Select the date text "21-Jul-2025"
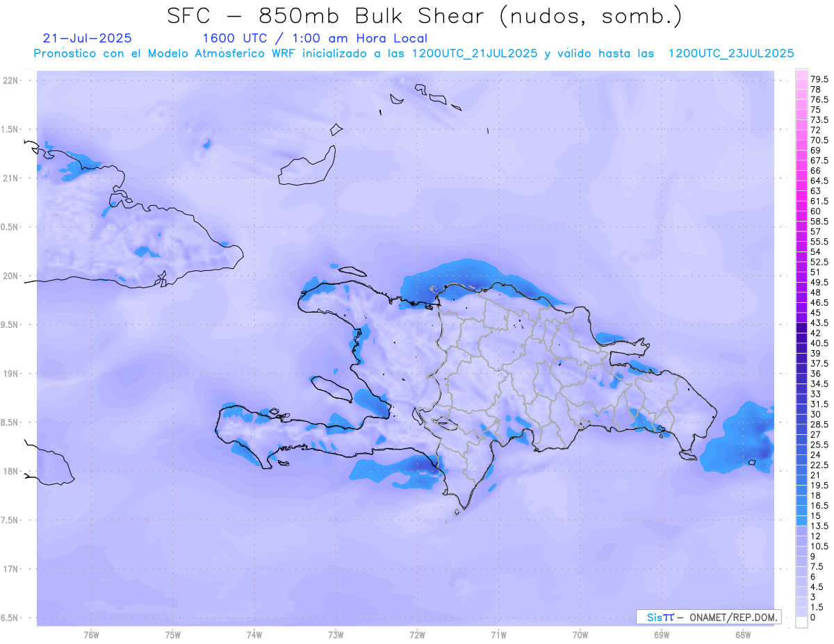 [x=88, y=38]
